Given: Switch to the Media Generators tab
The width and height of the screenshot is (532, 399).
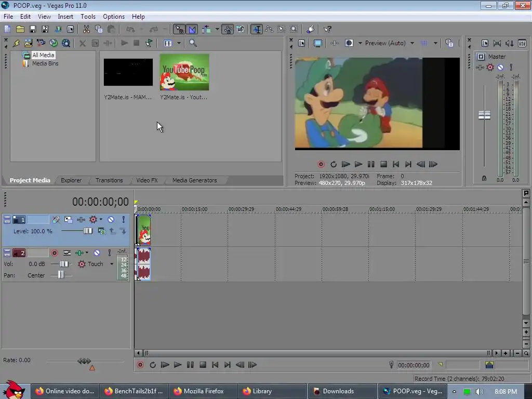Looking at the screenshot, I should (194, 180).
